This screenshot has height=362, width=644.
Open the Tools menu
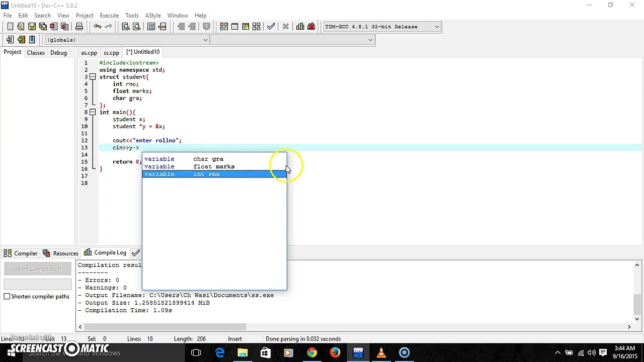(x=132, y=16)
